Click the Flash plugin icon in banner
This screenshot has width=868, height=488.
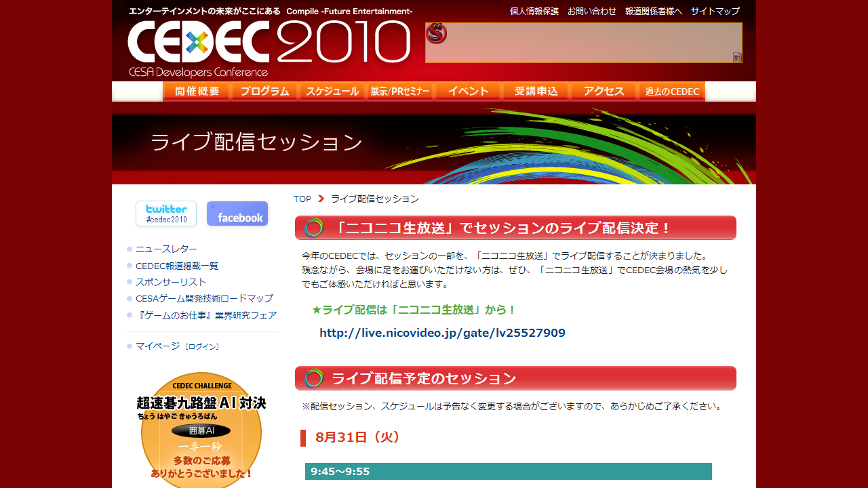click(437, 33)
